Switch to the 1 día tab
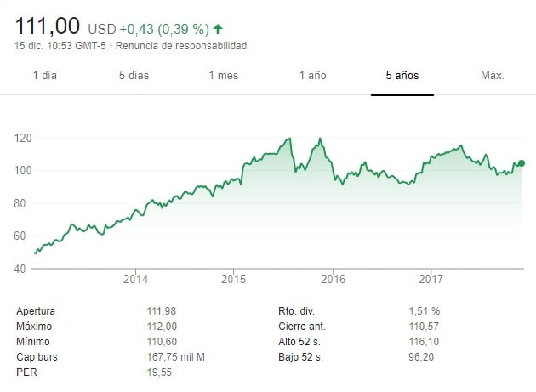 45,75
